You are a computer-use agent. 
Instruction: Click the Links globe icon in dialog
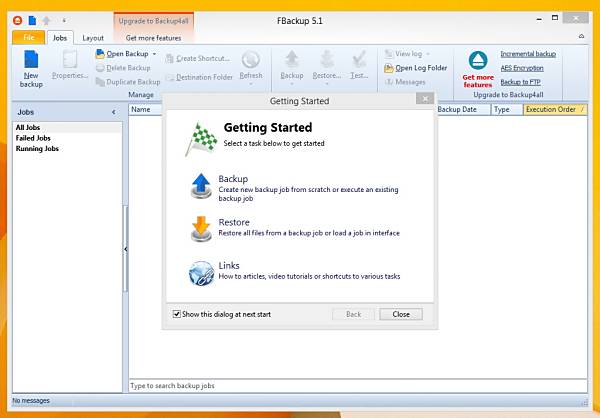coord(201,273)
